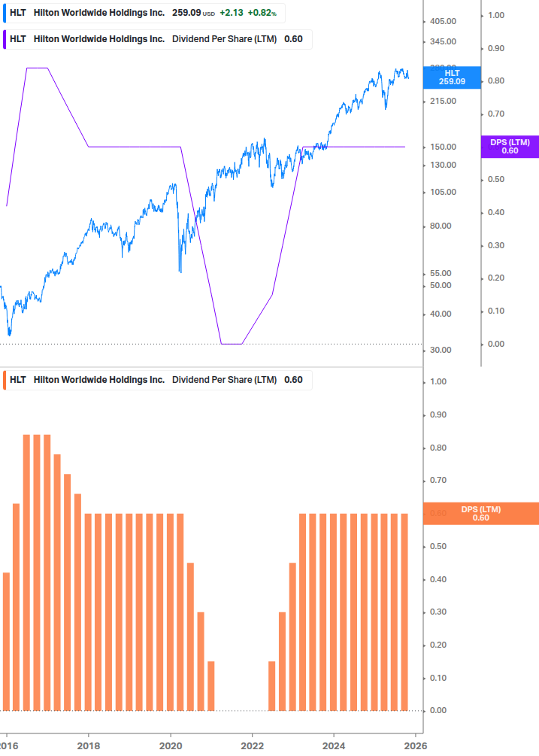Screen dimensions: 539x756
Task: Click the 2018 label on the time axis
Action: point(89,746)
